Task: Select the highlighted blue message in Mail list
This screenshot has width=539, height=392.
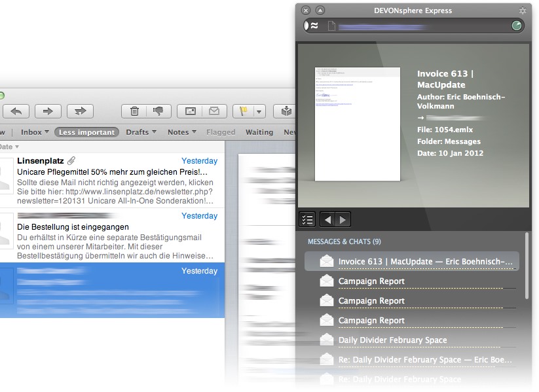Action: pos(112,291)
